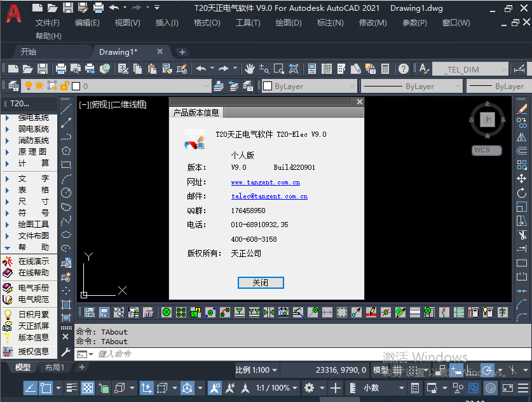The height and width of the screenshot is (402, 532).
Task: Click the 关闭 button in version dialog
Action: 261,282
